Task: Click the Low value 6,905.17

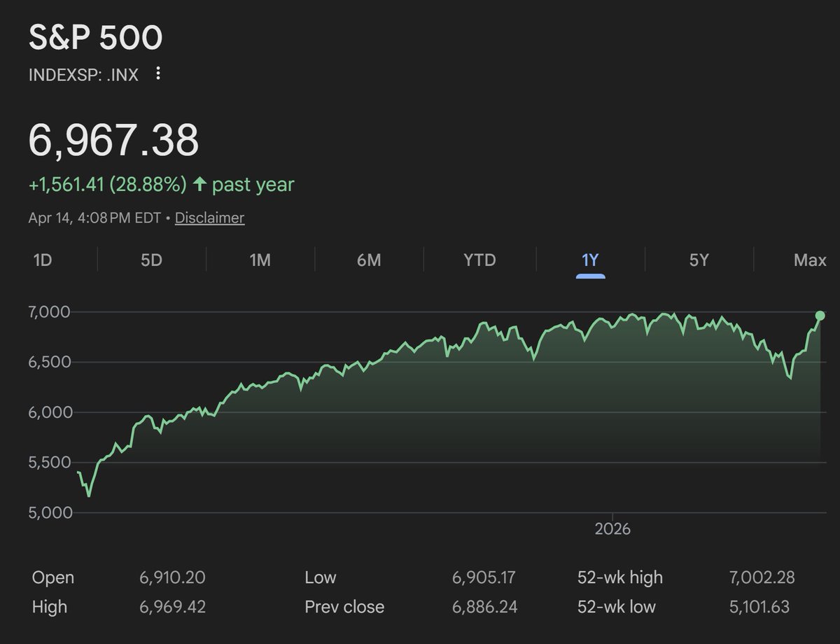Action: point(484,578)
